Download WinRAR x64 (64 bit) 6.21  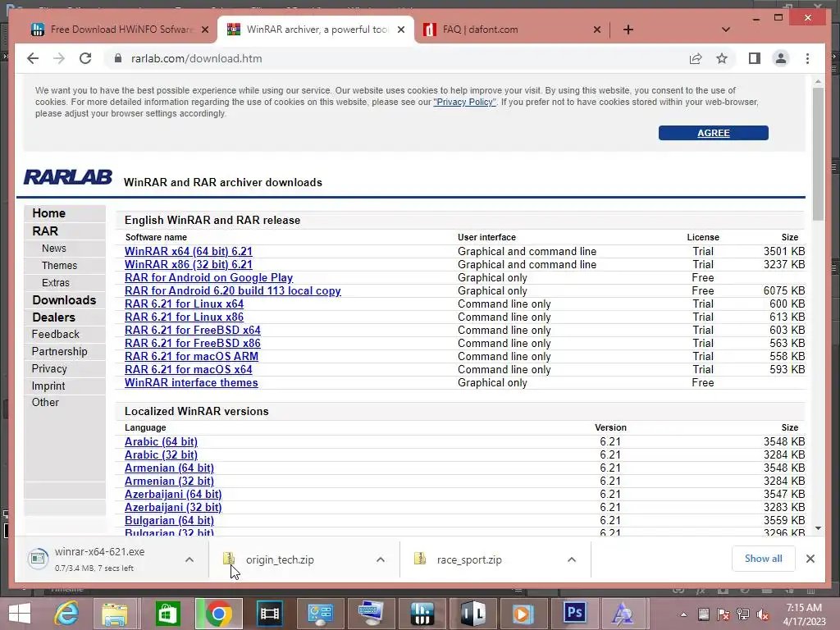189,251
